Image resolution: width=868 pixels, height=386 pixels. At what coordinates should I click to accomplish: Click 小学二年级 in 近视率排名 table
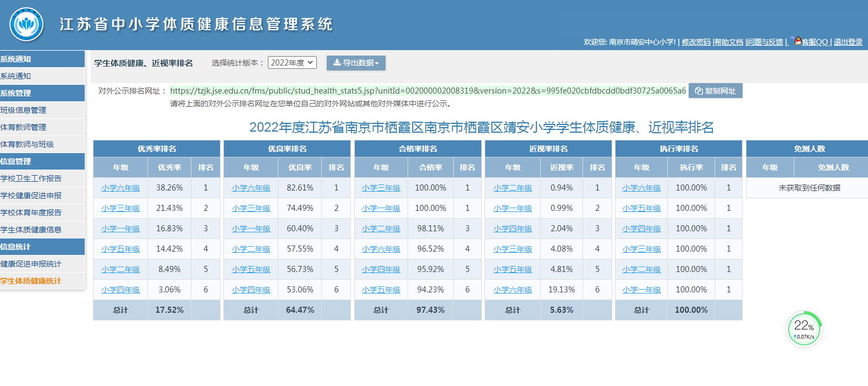513,188
